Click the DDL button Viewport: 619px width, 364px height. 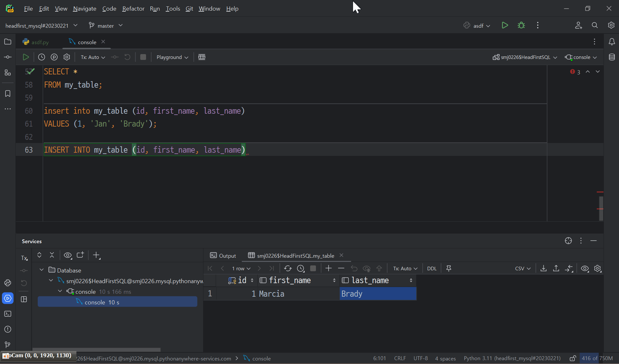pyautogui.click(x=432, y=268)
